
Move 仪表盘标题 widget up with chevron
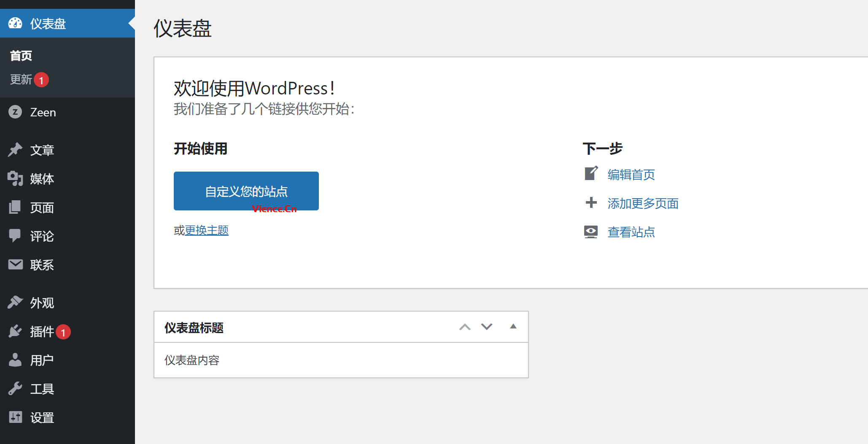[465, 327]
